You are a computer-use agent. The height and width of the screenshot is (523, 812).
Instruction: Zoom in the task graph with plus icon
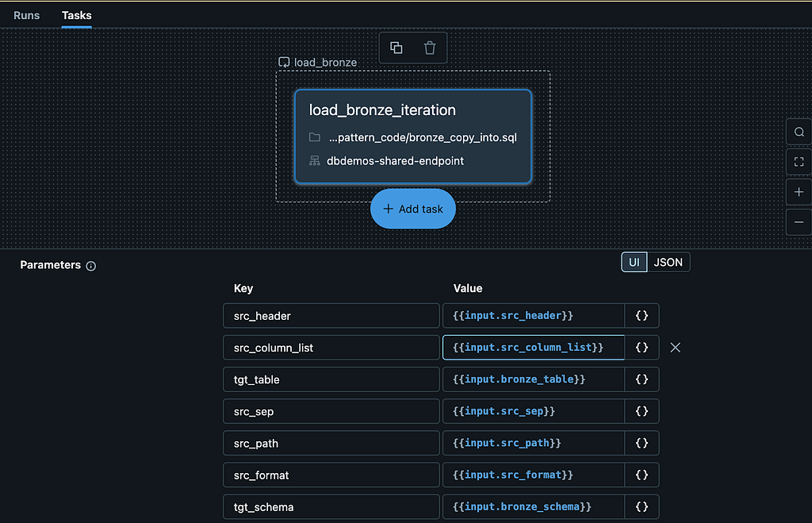pos(799,192)
